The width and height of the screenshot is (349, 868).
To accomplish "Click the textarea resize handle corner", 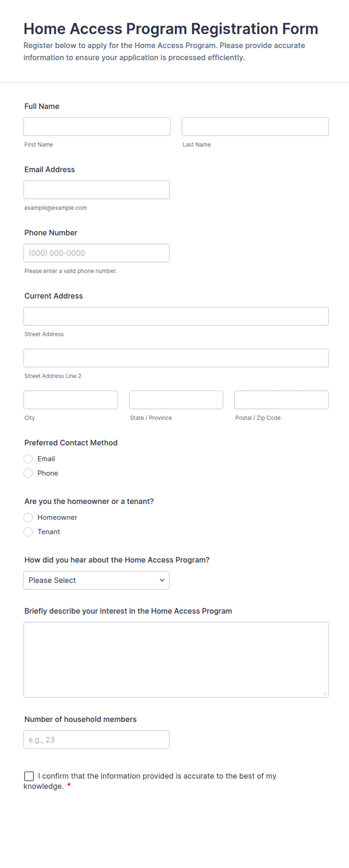I will click(325, 694).
